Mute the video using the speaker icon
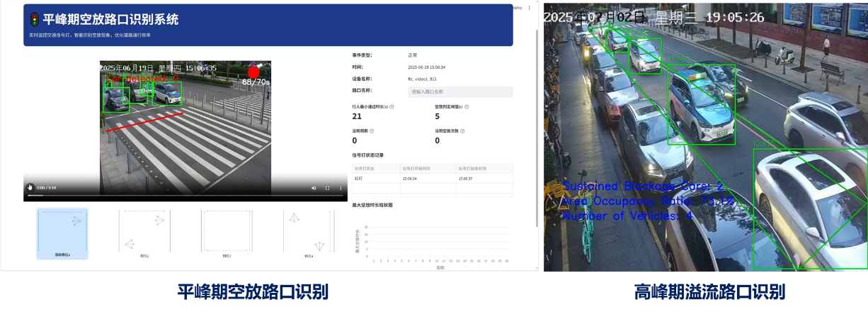The height and width of the screenshot is (312, 868). click(314, 188)
